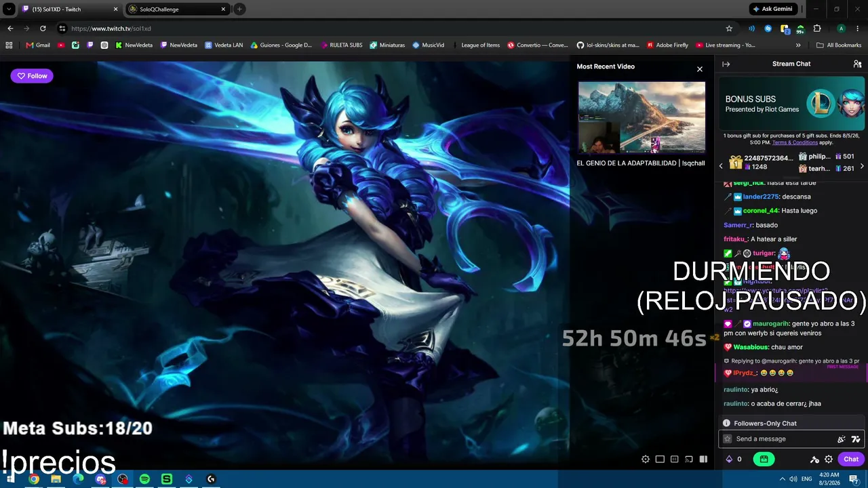Screen dimensions: 868x488
Task: Collapse the Stream Chat panel
Action: 726,64
